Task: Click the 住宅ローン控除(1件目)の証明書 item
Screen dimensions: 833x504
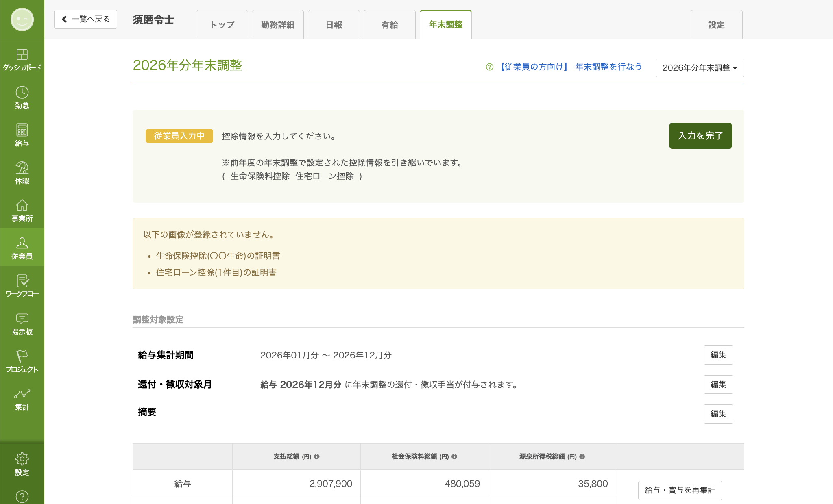Action: 216,272
